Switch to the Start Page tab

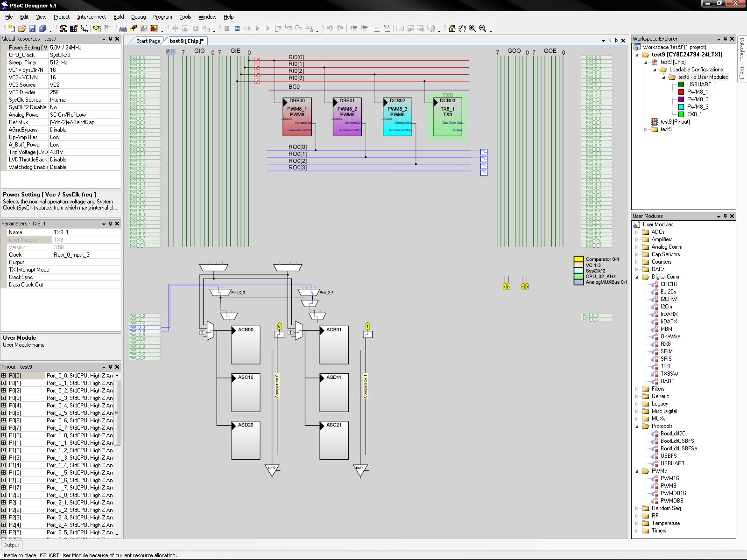[148, 41]
